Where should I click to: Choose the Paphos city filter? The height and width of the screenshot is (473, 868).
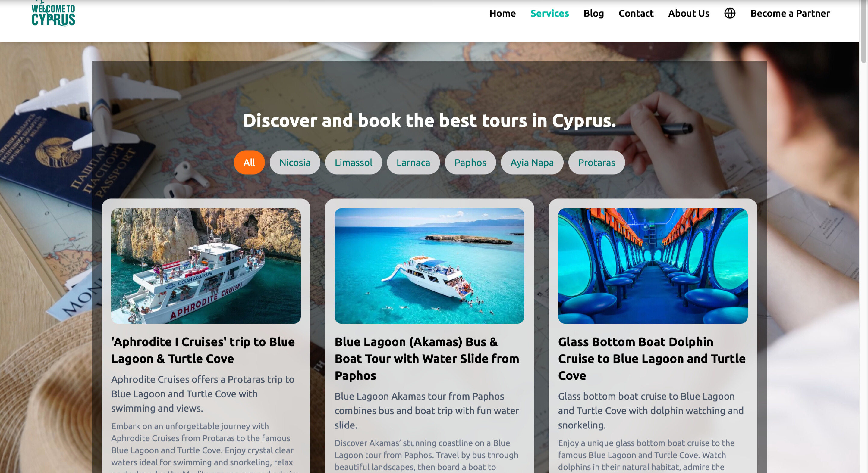point(470,162)
